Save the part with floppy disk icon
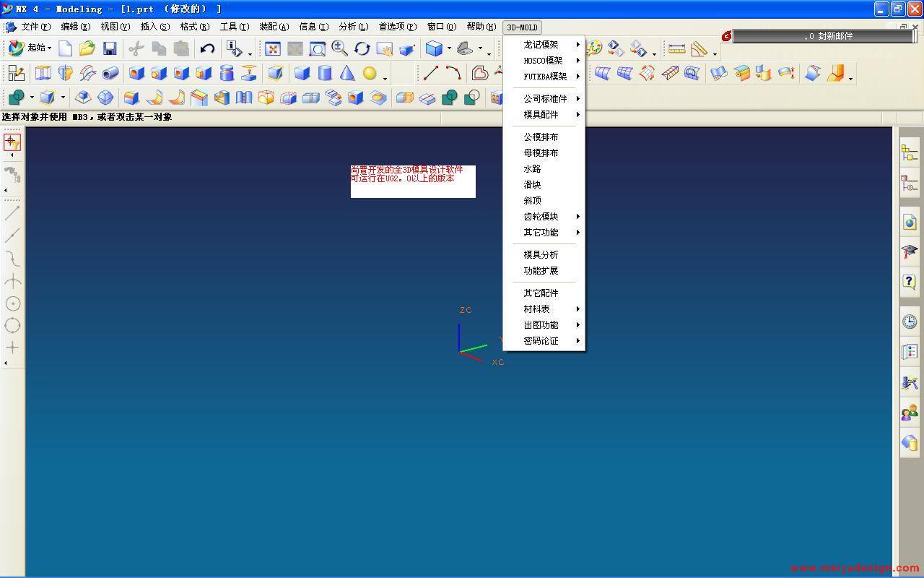 point(110,48)
